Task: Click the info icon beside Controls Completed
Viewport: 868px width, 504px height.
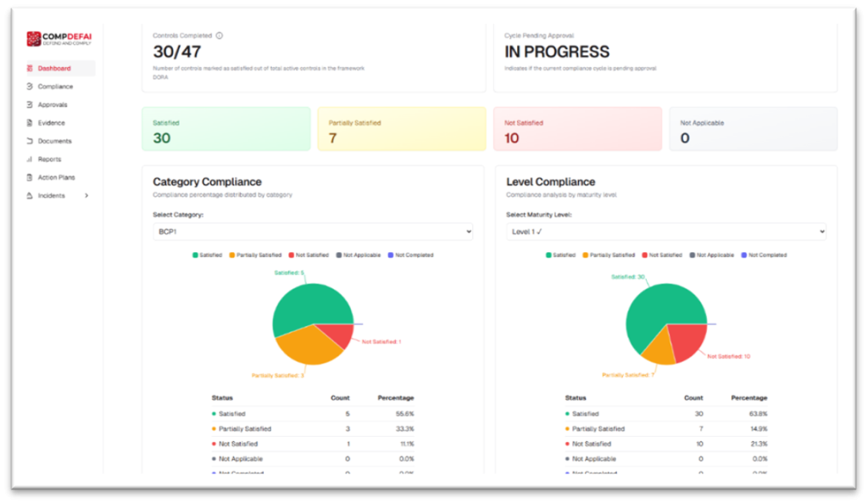Action: click(x=219, y=36)
